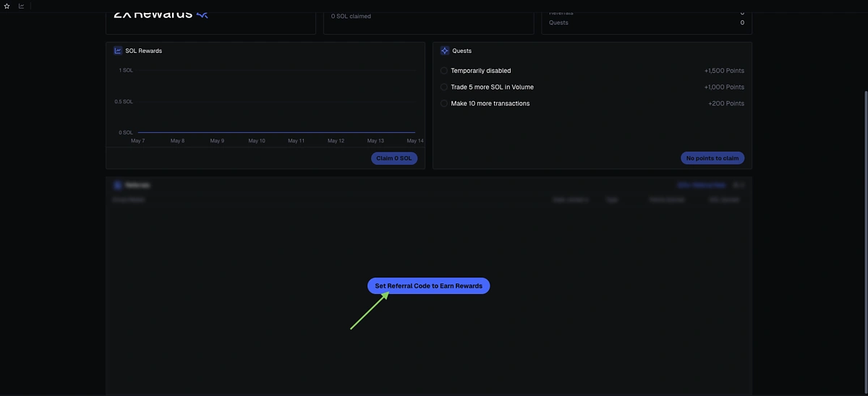This screenshot has width=868, height=396.
Task: Click the +1,000 Points reward text
Action: coord(724,87)
